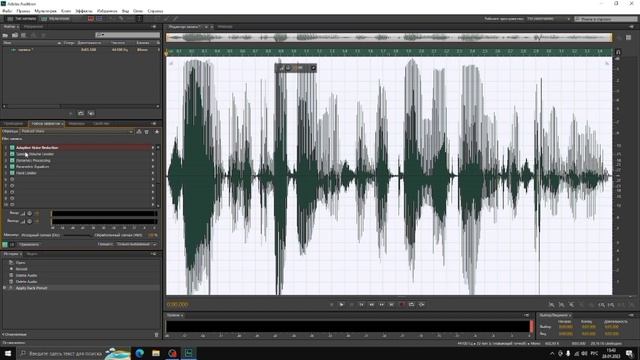This screenshot has height=360, width=640.
Task: Click the Files panel search field
Action: [127, 35]
